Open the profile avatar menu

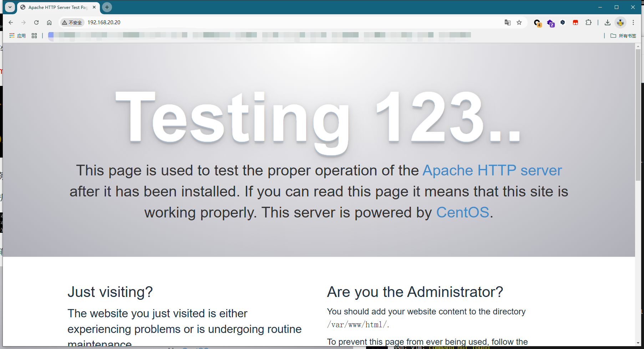coord(620,22)
